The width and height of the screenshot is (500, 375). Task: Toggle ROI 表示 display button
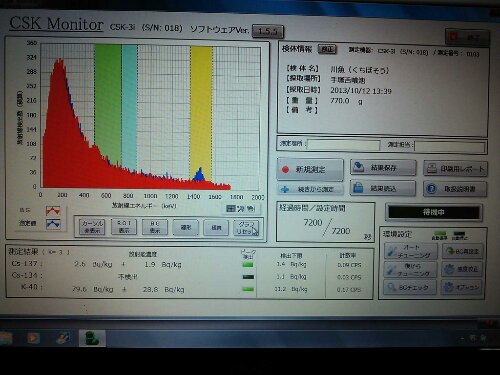(124, 227)
